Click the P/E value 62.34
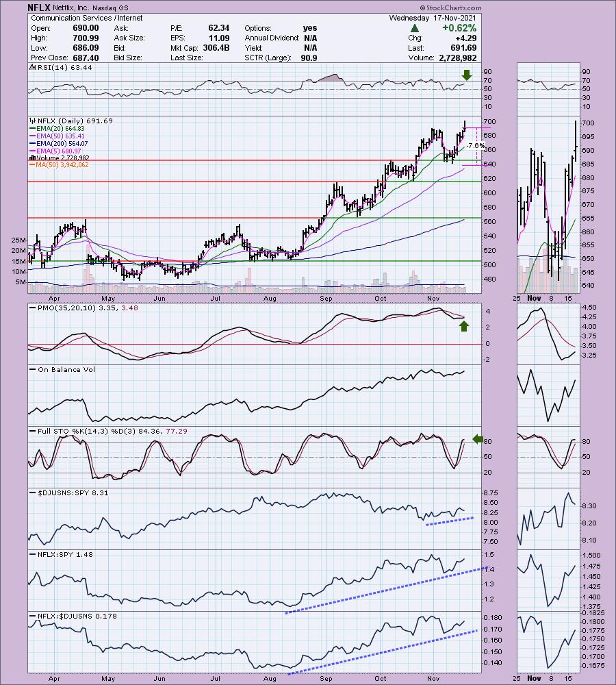 pos(219,28)
